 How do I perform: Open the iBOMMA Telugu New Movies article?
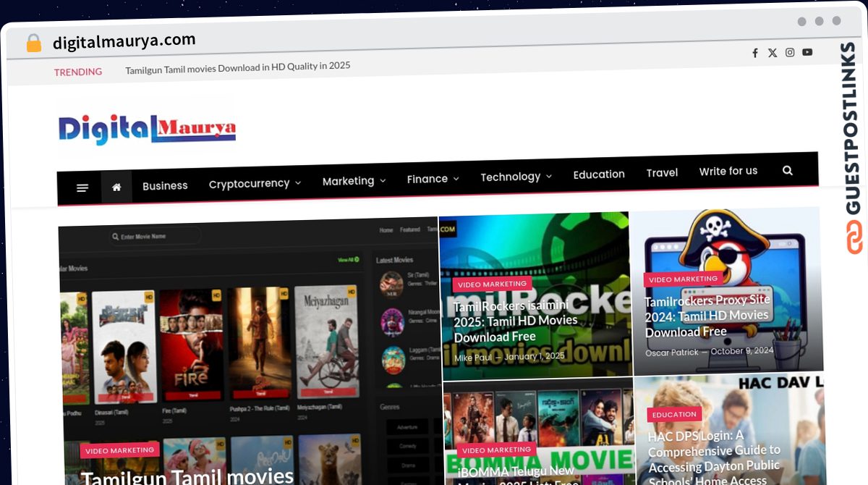point(516,473)
